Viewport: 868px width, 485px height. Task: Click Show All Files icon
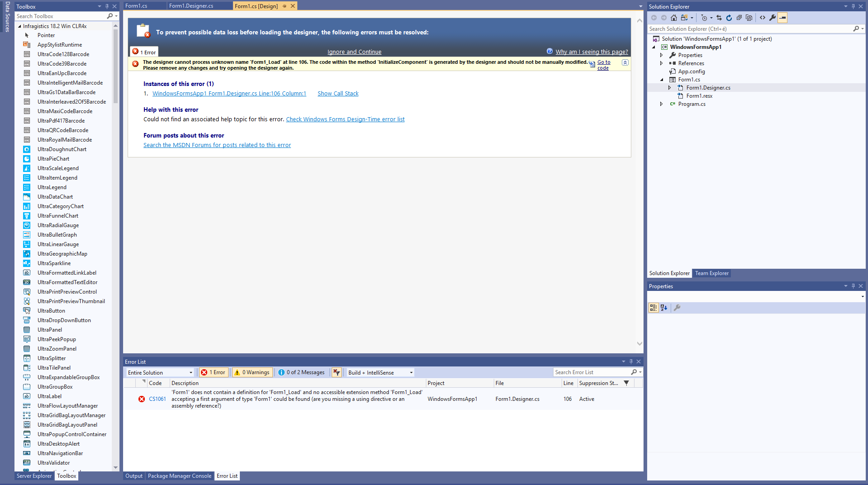tap(749, 18)
